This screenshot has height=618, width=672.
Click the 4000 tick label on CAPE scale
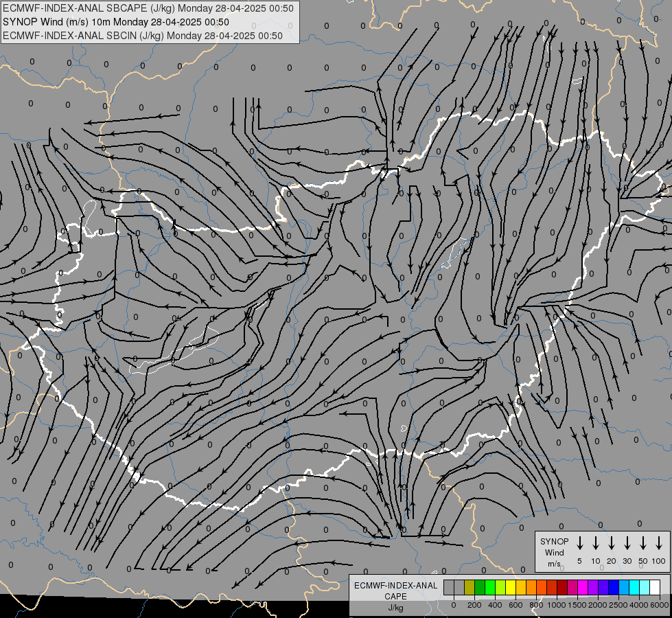pos(639,605)
